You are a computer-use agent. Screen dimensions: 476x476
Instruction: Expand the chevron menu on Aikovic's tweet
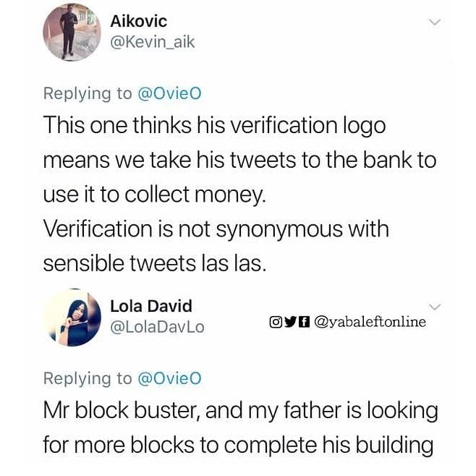(434, 22)
